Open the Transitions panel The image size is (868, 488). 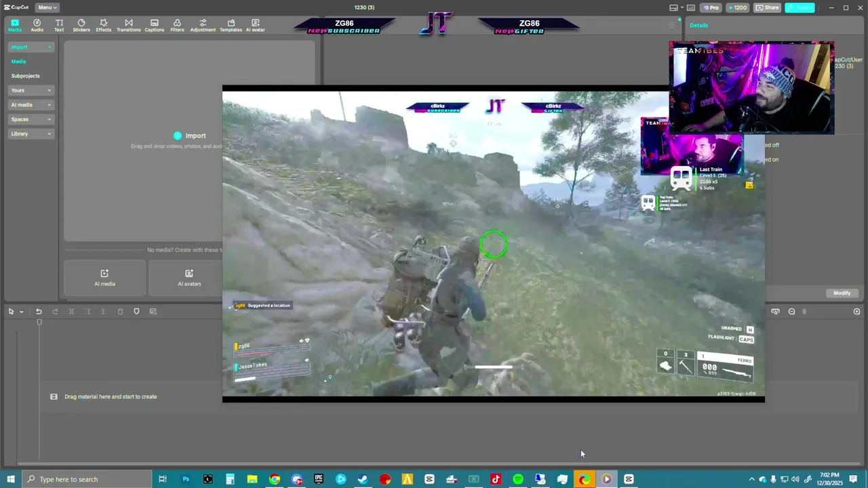tap(128, 26)
